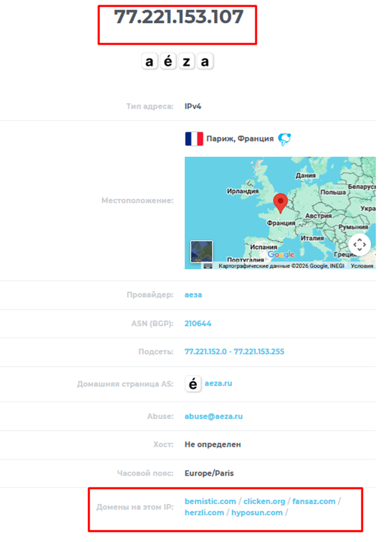Click the Италия label on the map
392x542 pixels.
click(312, 238)
